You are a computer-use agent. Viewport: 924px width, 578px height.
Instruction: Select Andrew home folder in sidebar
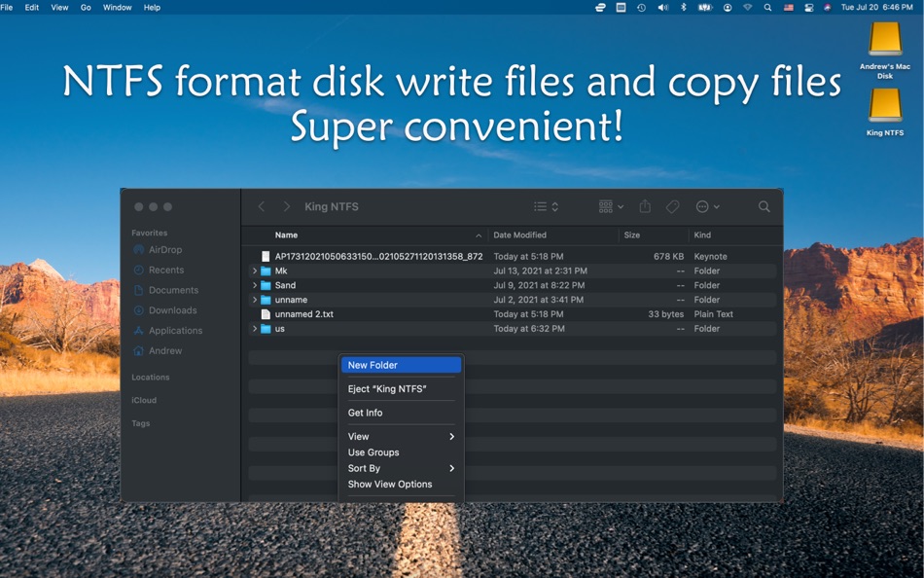click(x=158, y=350)
